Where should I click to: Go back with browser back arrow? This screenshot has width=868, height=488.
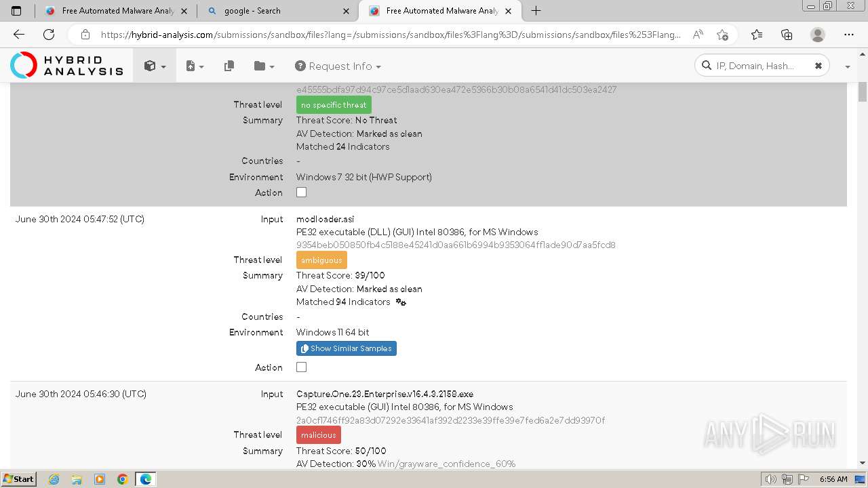point(19,35)
